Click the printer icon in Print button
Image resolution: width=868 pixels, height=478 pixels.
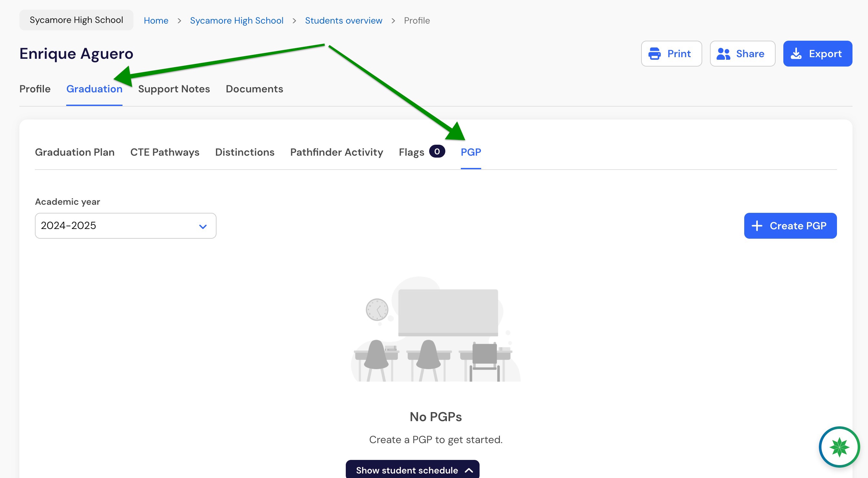point(654,54)
